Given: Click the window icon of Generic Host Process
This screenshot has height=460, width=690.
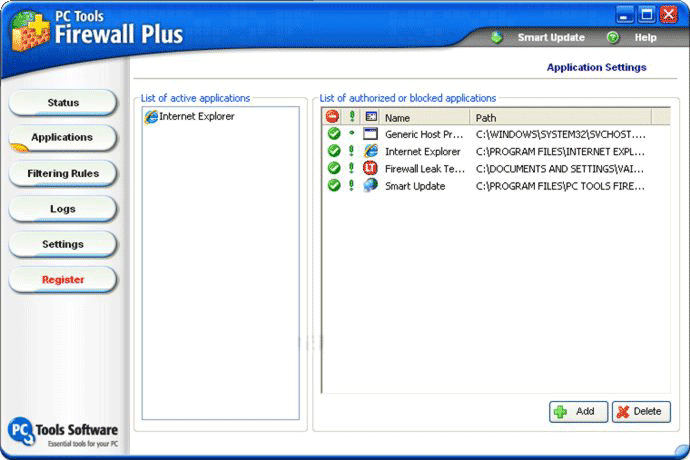Looking at the screenshot, I should click(371, 134).
